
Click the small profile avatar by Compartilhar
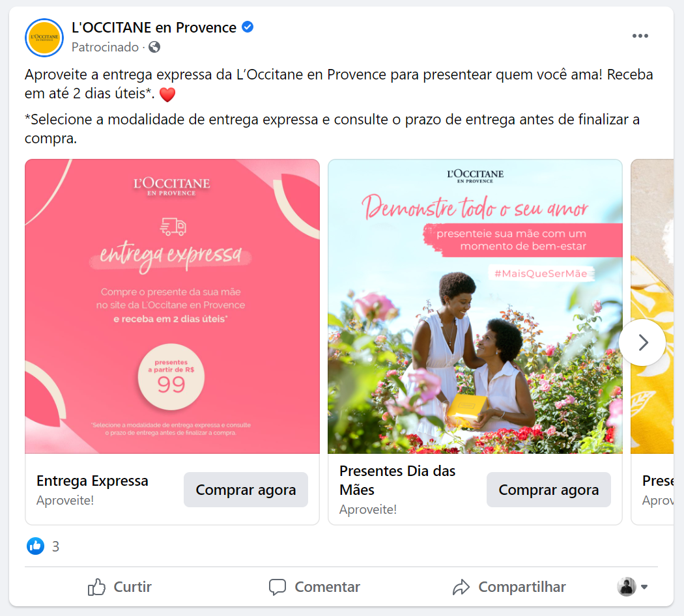point(627,587)
